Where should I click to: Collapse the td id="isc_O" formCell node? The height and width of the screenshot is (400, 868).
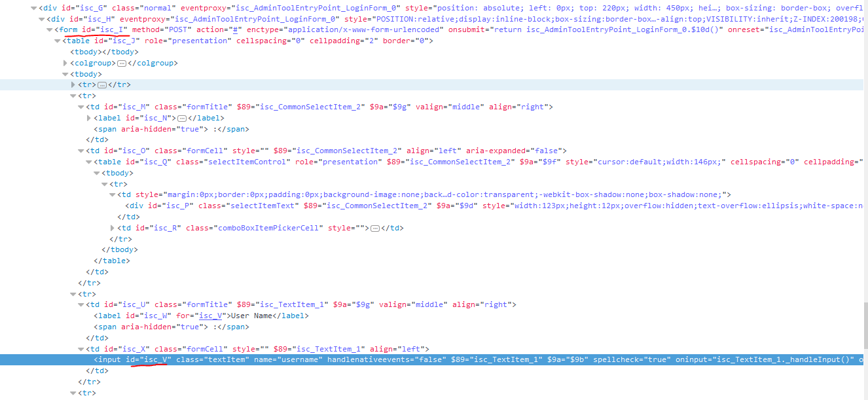tap(81, 151)
